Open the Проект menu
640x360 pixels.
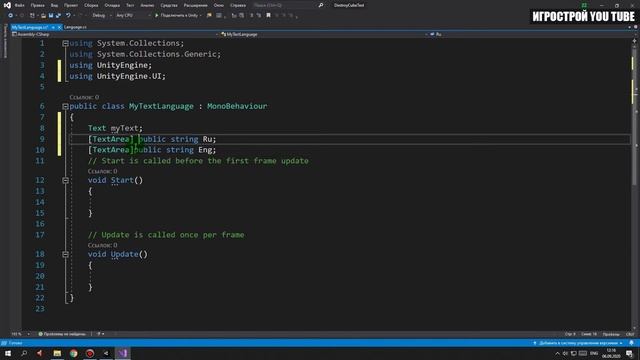pyautogui.click(x=71, y=5)
